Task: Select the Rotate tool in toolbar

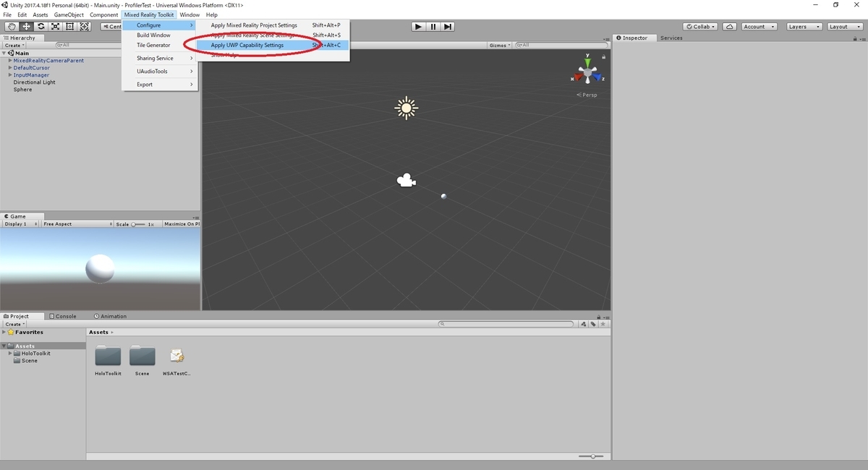Action: 41,27
